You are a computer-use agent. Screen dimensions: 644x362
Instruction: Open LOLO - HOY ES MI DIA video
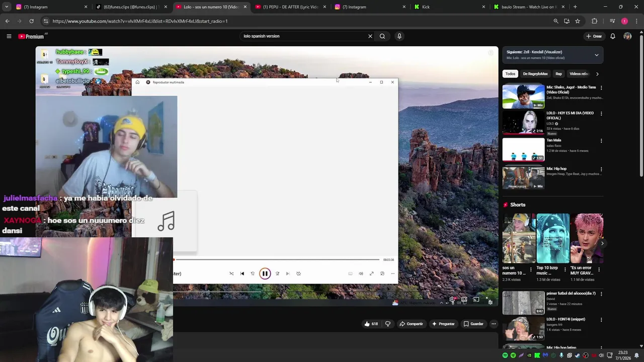pos(523,122)
